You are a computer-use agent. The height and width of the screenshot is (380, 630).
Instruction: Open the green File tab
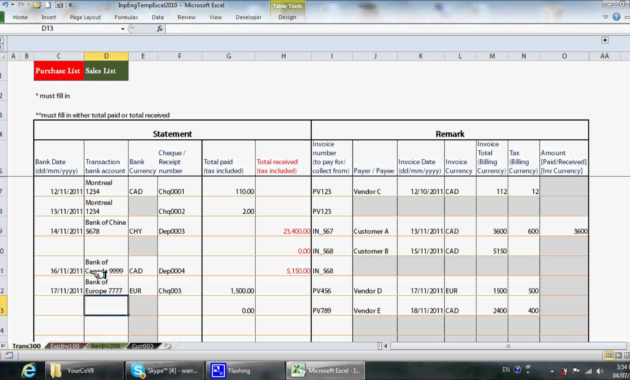(2, 17)
